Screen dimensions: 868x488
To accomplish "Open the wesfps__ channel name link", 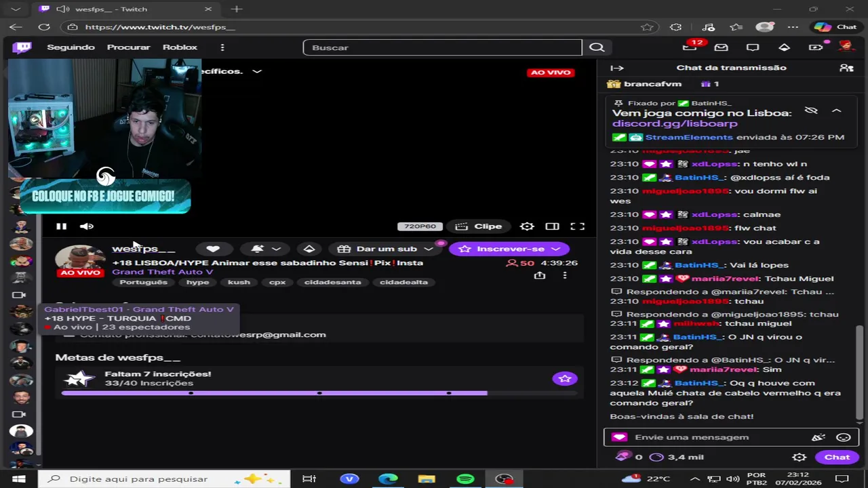I will pos(143,249).
